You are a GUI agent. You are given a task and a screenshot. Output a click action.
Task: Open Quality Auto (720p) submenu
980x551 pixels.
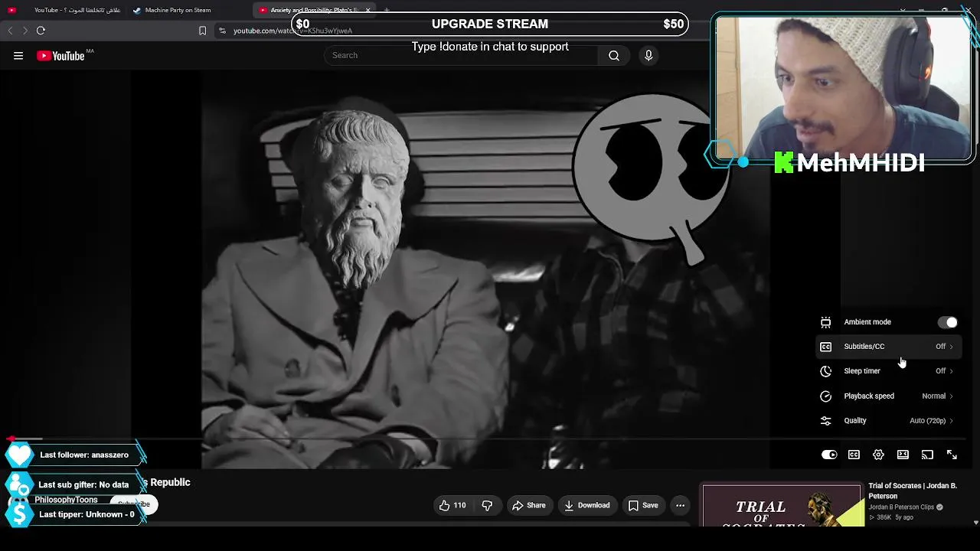point(931,421)
